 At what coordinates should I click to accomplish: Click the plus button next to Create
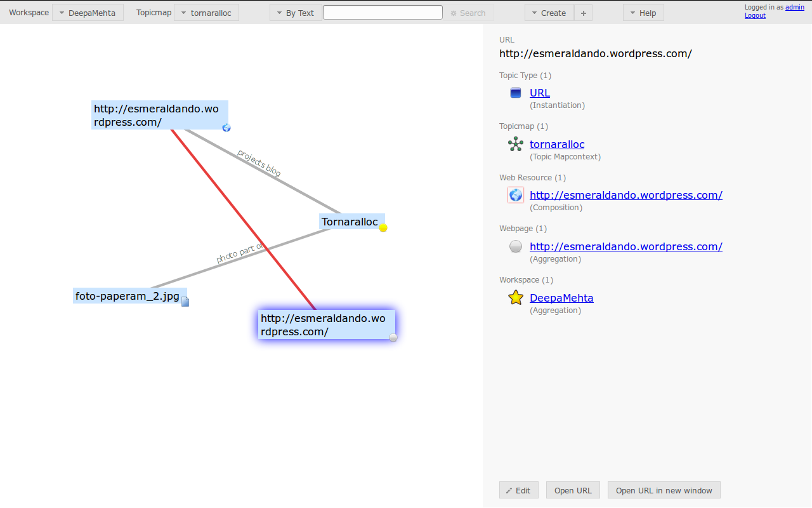click(584, 13)
